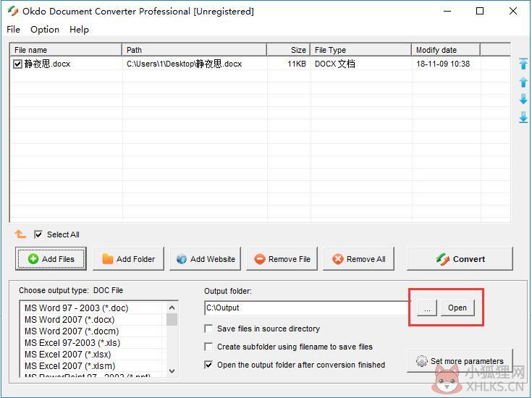Sort by the File name column header
Screen dimensions: 532x398
[x=66, y=50]
